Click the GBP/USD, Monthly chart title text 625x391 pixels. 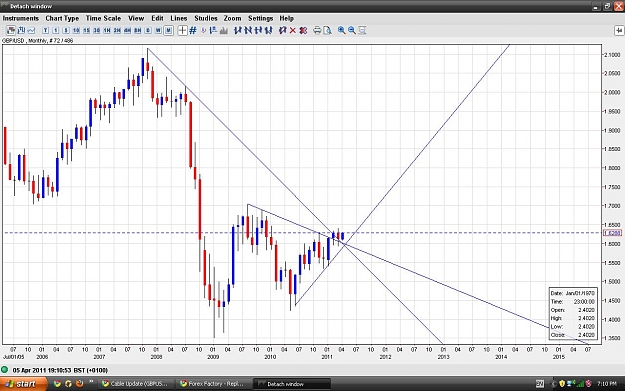(37, 41)
